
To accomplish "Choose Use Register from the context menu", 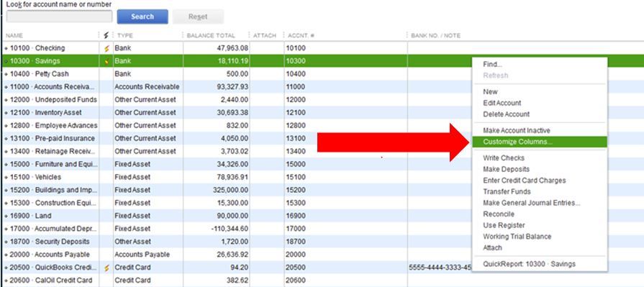I will pos(504,225).
